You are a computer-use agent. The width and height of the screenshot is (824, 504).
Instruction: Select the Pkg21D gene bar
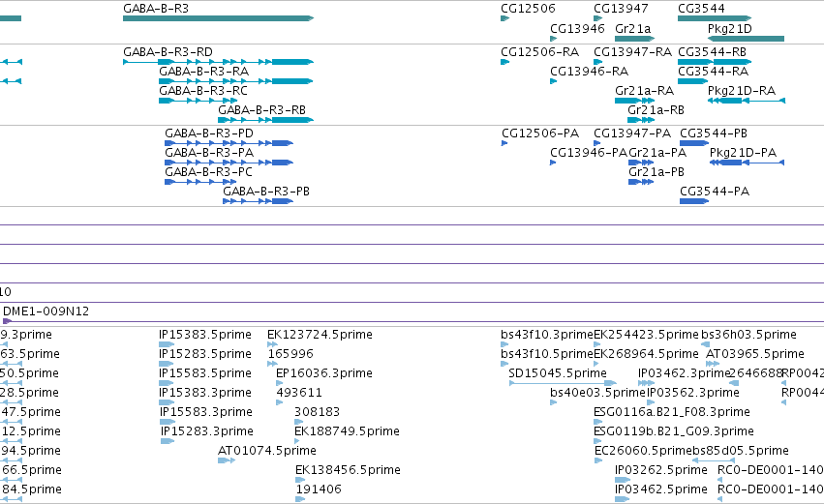point(747,39)
